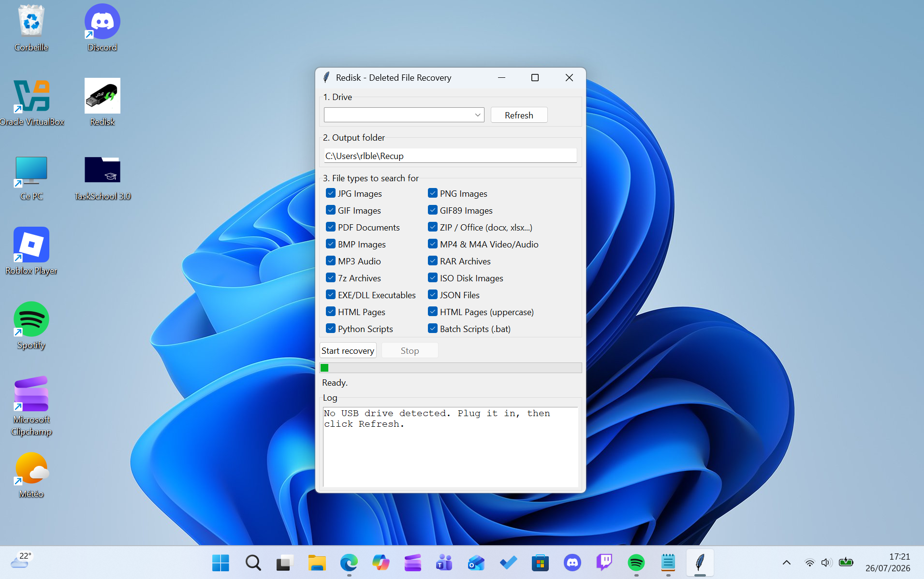Click the Start recovery button
Image resolution: width=924 pixels, height=579 pixels.
[x=348, y=350]
